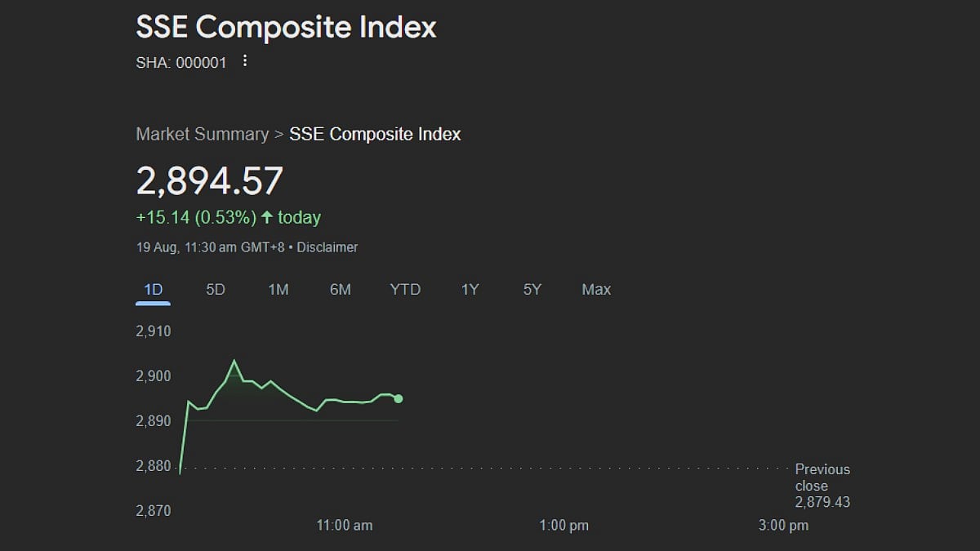Show the 1M price chart
Image resolution: width=980 pixels, height=551 pixels.
point(278,290)
